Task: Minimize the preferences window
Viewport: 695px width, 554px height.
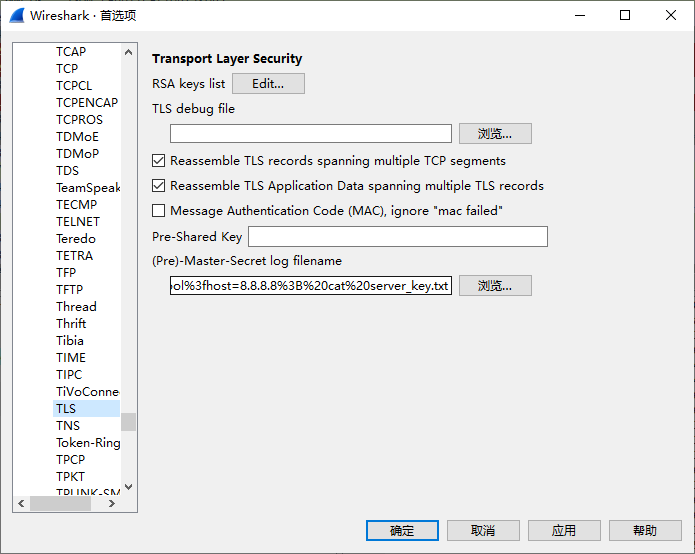Action: 580,16
